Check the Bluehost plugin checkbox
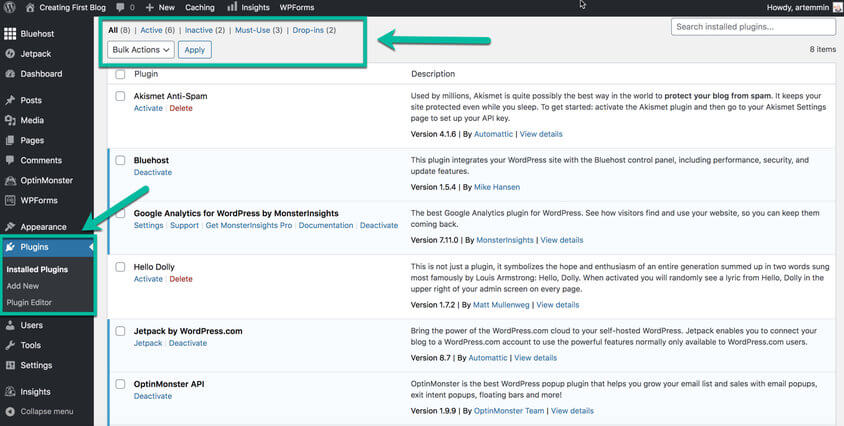This screenshot has width=844, height=426. (120, 160)
